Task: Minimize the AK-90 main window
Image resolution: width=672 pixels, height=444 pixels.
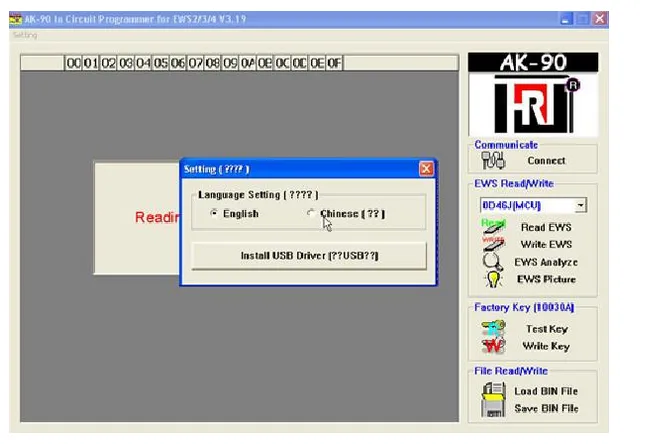Action: coord(566,19)
